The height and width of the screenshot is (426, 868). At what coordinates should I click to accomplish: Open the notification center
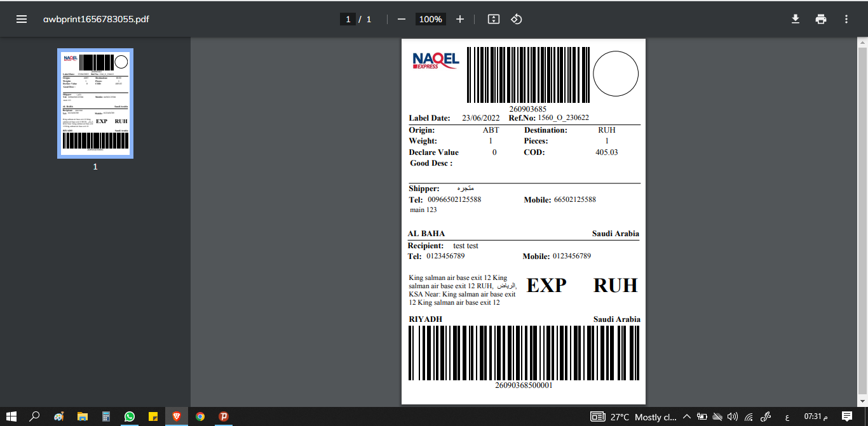(846, 416)
